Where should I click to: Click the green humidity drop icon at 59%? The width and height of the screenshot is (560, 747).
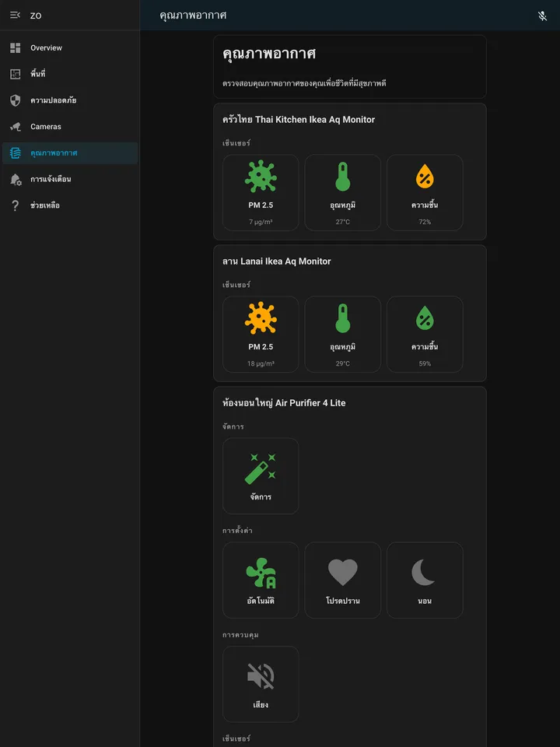point(425,317)
